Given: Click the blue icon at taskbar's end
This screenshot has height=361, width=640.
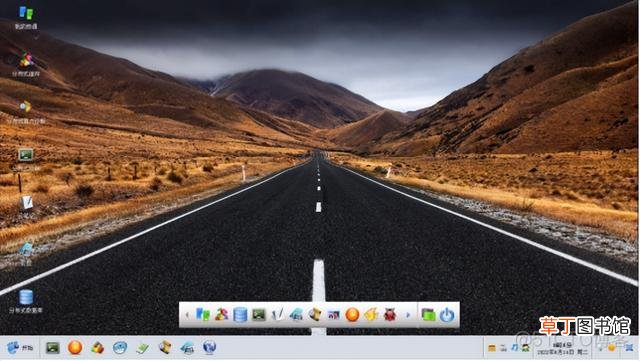Looking at the screenshot, I should click(x=629, y=348).
